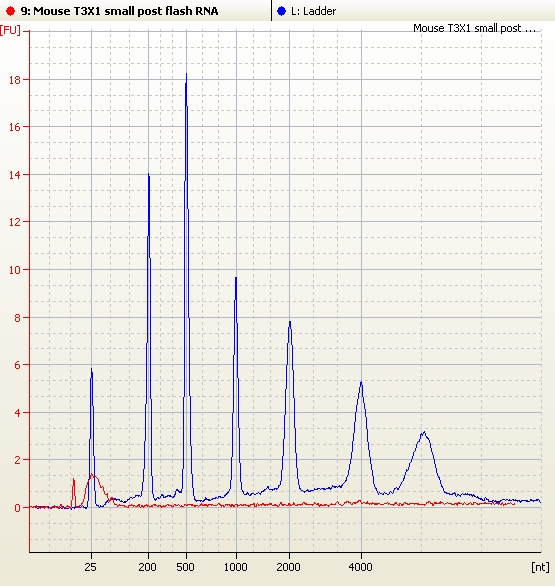Click the red sample legend dot
This screenshot has height=586, width=555.
tap(10, 11)
